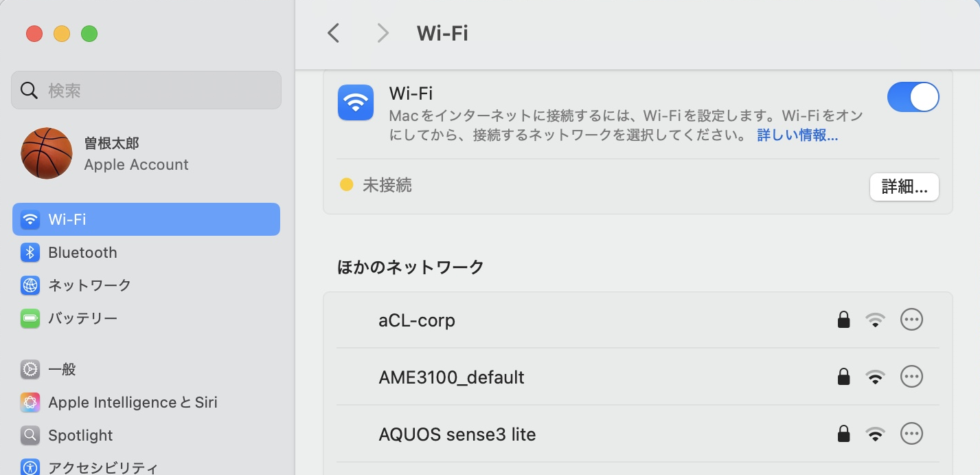Image resolution: width=980 pixels, height=475 pixels.
Task: Select アクセシビリティ in the sidebar
Action: click(102, 467)
